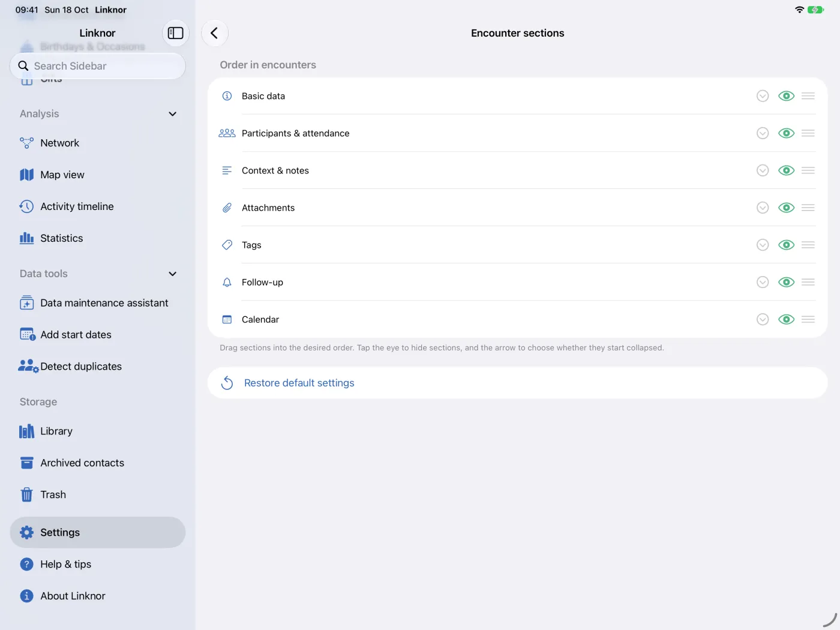
Task: Open About Linknor
Action: coord(98,596)
